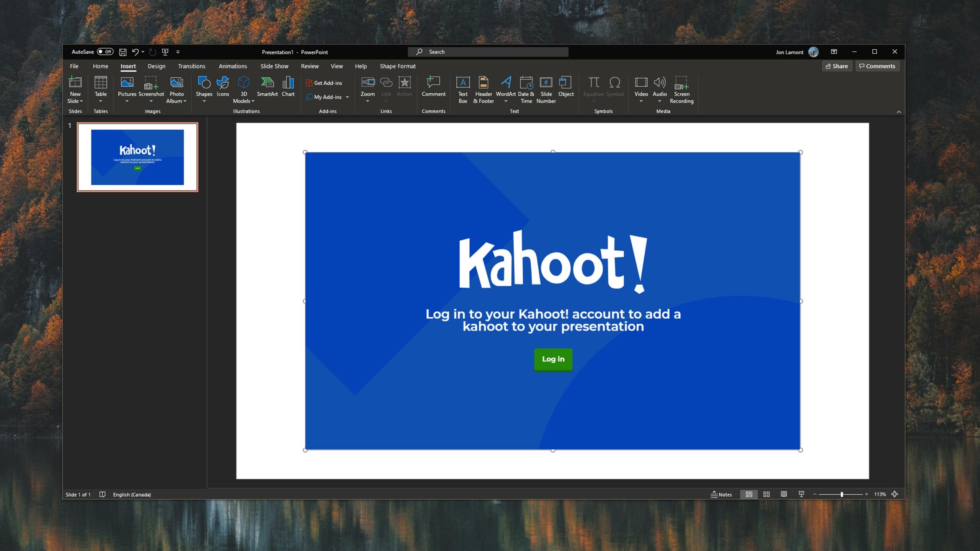Collapse the ribbon with the chevron
Image resolution: width=980 pixels, height=551 pixels.
point(898,112)
